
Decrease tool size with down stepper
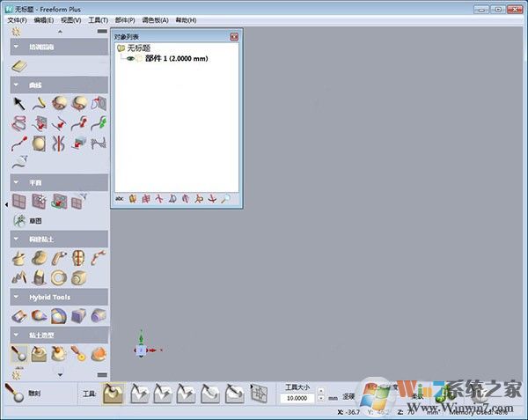coord(321,398)
